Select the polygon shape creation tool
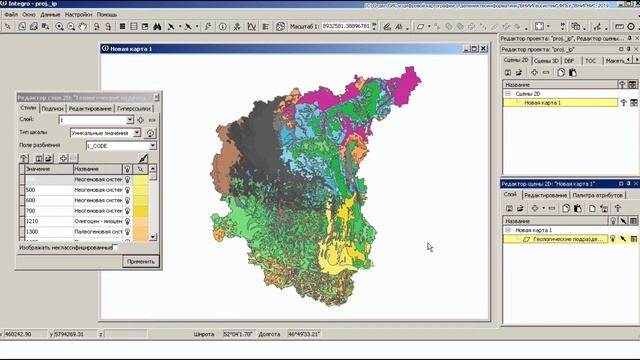 coord(420,27)
